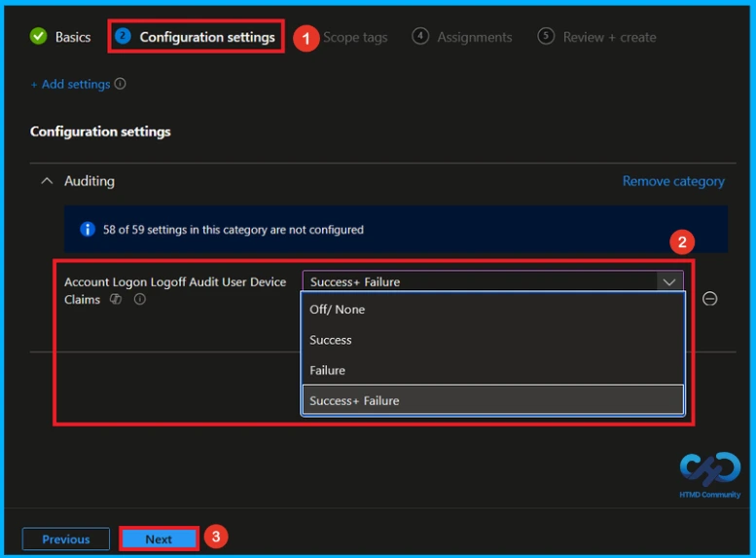The image size is (756, 558).
Task: Open the Configuration settings tab
Action: [207, 37]
